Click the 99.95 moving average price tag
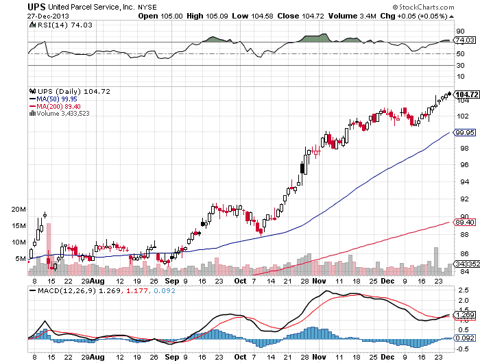Screen dimensions: 480x363 pyautogui.click(x=465, y=133)
